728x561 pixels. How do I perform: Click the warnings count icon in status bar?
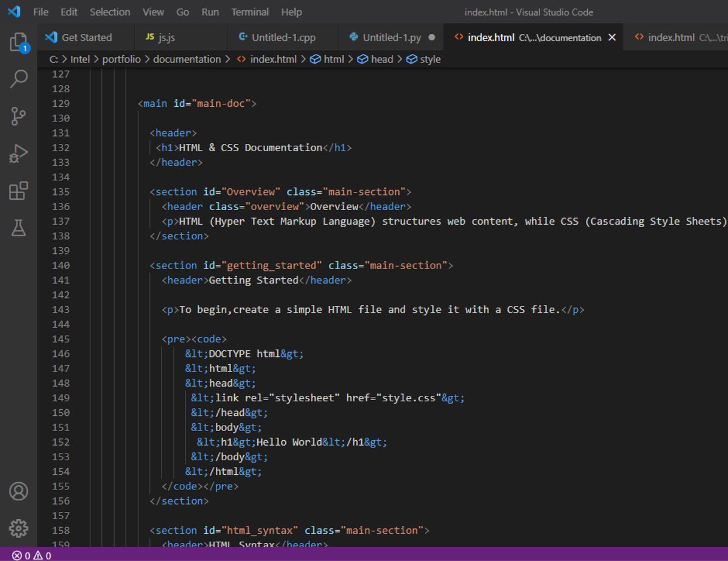point(38,555)
